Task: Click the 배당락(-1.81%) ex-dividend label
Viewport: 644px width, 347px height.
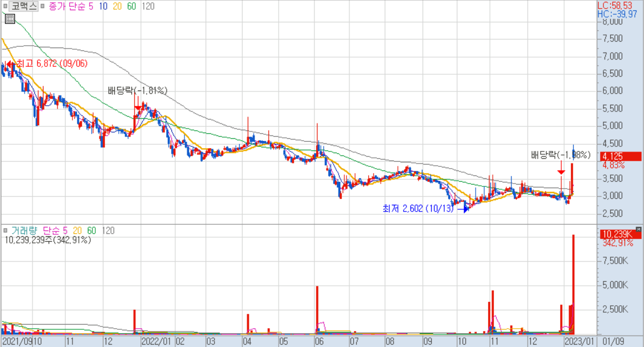Action: point(138,90)
